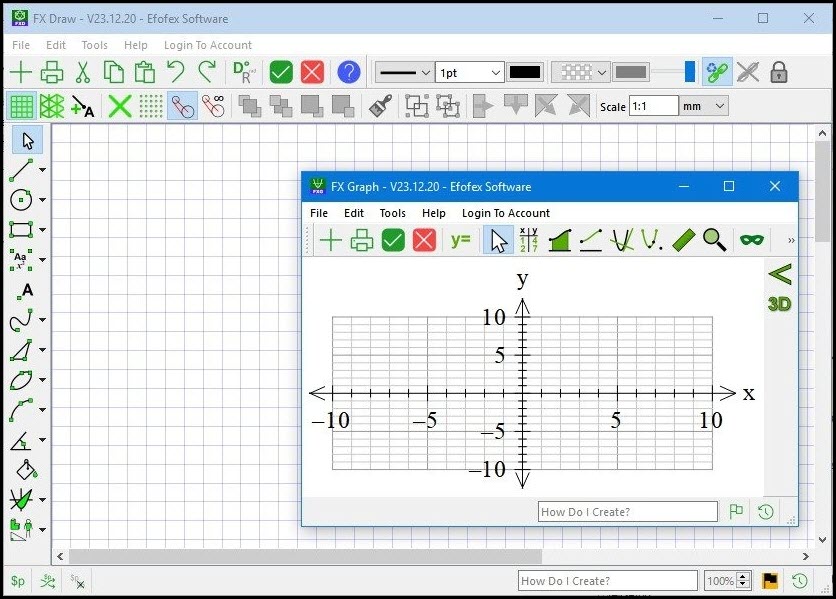The image size is (836, 599).
Task: Open the 1pt line width dropdown
Action: tap(469, 73)
